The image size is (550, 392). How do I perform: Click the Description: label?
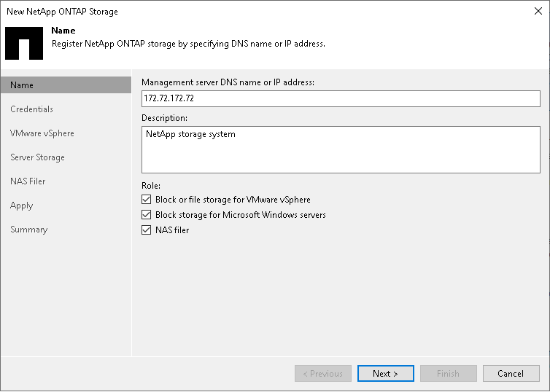164,118
